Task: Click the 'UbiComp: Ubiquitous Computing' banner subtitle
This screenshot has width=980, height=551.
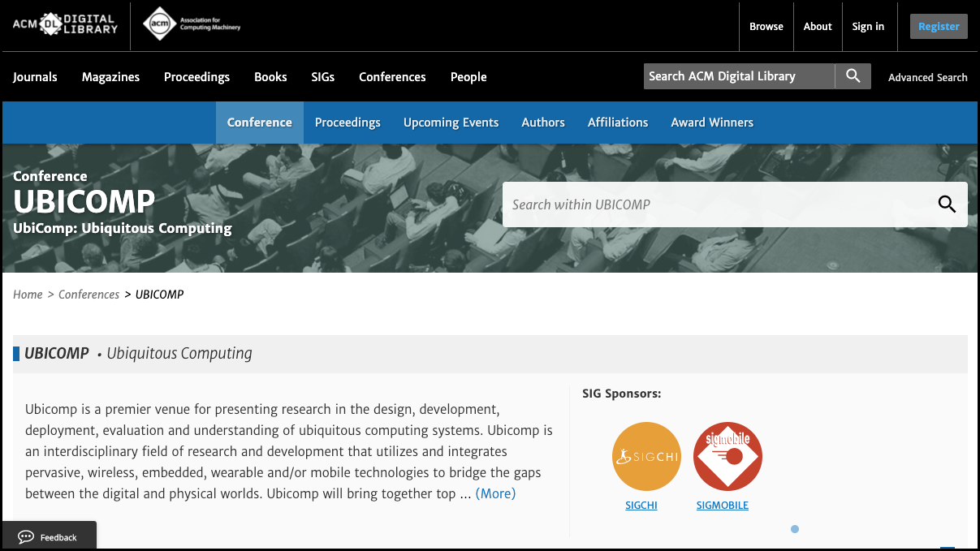Action: click(123, 228)
